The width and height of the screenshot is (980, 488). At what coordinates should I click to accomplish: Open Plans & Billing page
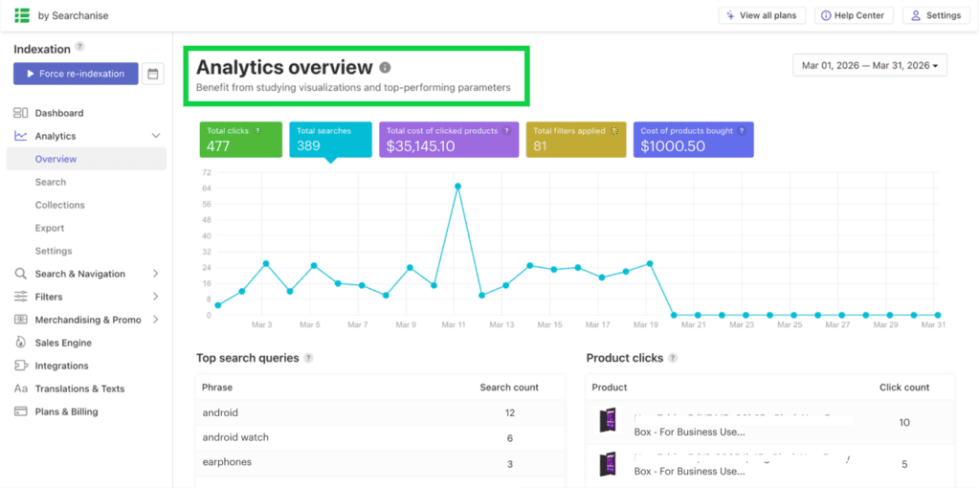pyautogui.click(x=66, y=411)
